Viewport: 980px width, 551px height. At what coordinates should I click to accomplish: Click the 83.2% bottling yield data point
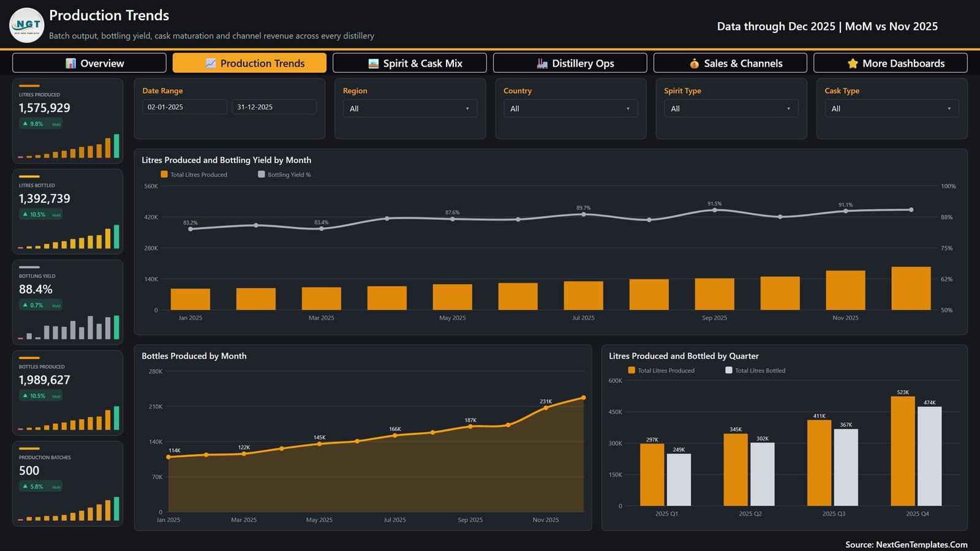coord(190,229)
